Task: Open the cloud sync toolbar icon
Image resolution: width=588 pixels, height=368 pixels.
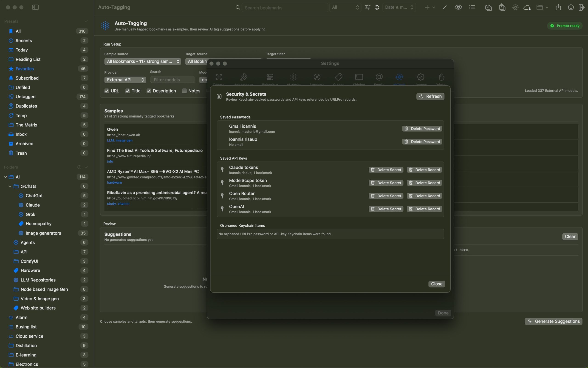Action: [x=527, y=7]
